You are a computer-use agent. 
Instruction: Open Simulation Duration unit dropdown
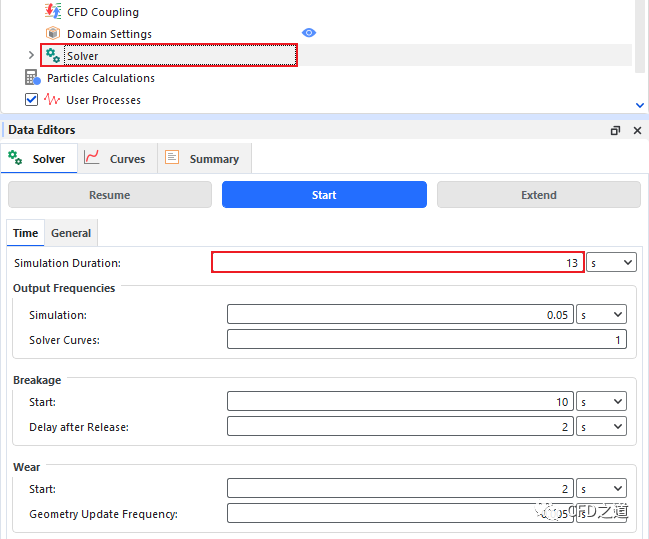click(x=611, y=263)
